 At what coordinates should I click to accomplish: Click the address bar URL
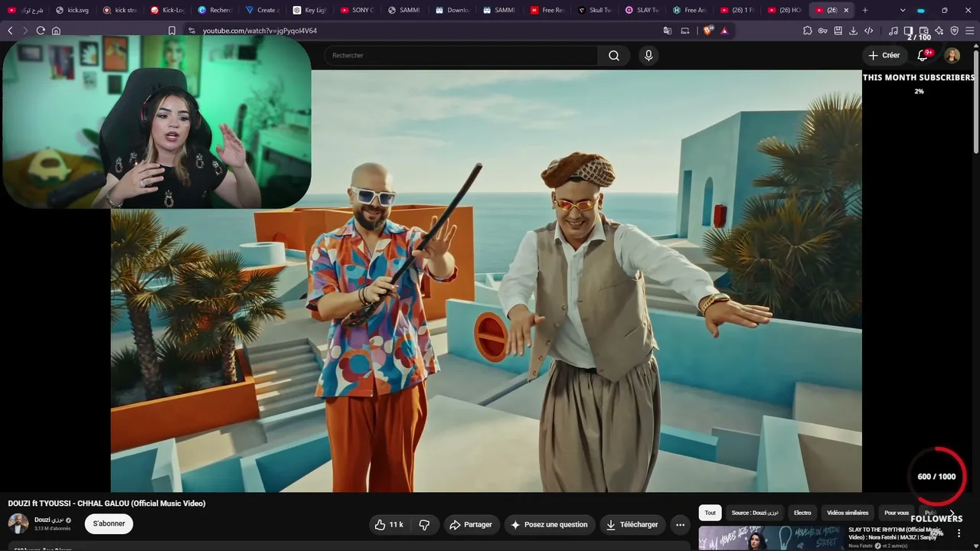pyautogui.click(x=260, y=31)
